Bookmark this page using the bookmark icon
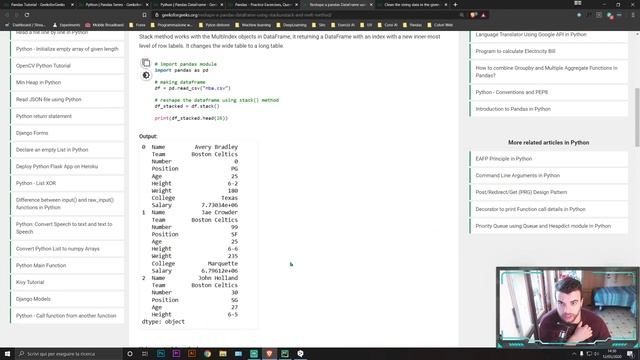The width and height of the screenshot is (640, 360). click(144, 15)
